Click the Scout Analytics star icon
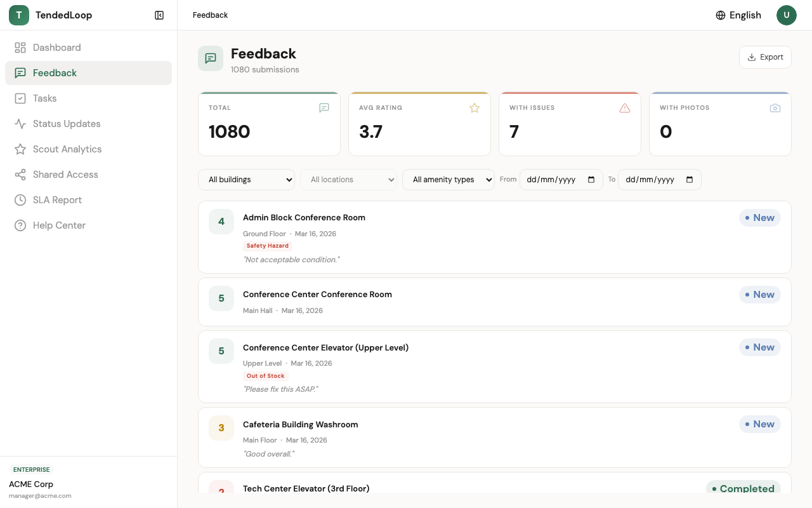812x508 pixels. (x=20, y=149)
